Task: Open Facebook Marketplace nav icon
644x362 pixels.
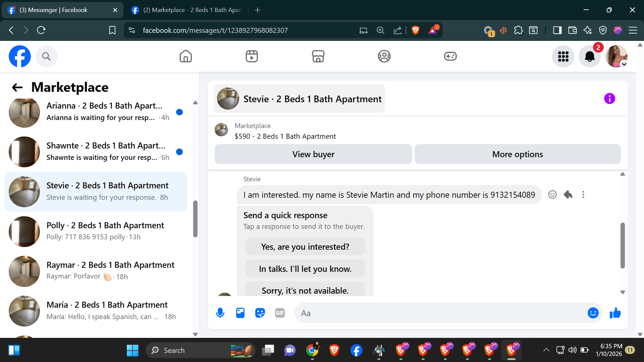Action: 318,56
